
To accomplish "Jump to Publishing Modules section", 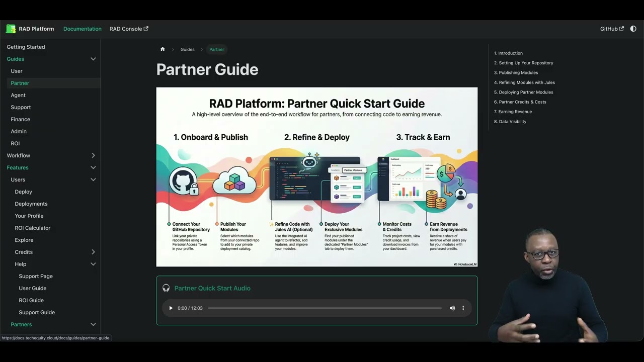I will (x=516, y=72).
